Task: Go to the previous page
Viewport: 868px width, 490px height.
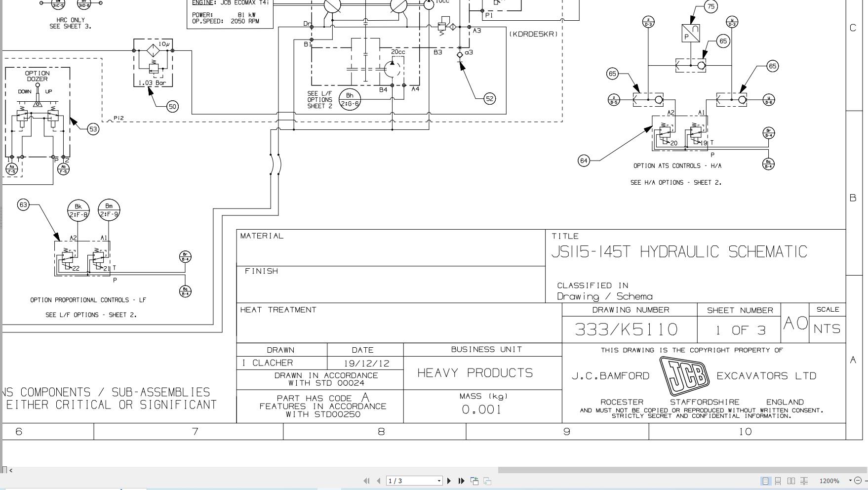Action: [378, 480]
